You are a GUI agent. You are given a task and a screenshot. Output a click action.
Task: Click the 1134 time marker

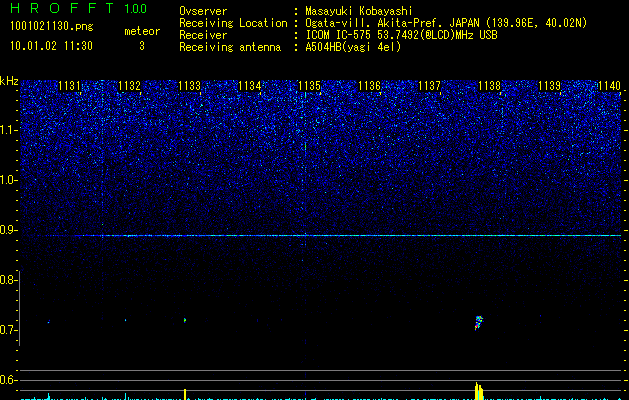(249, 86)
